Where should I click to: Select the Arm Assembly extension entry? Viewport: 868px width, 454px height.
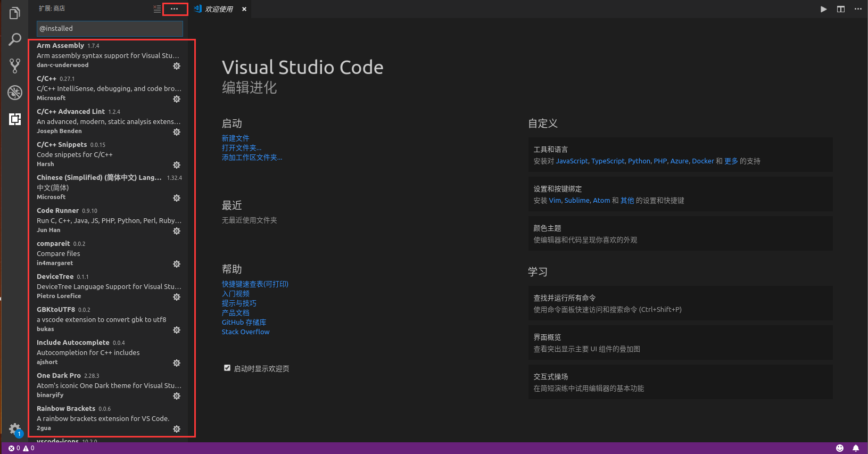click(109, 55)
